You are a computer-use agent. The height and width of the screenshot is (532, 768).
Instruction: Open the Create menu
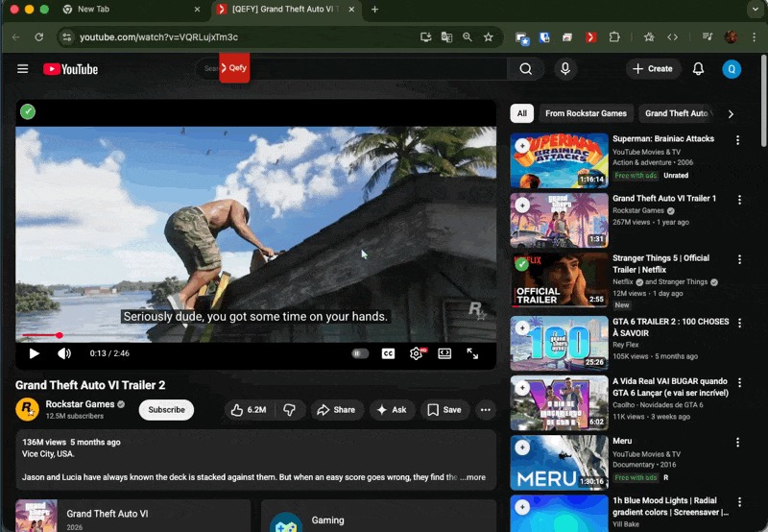(x=653, y=69)
